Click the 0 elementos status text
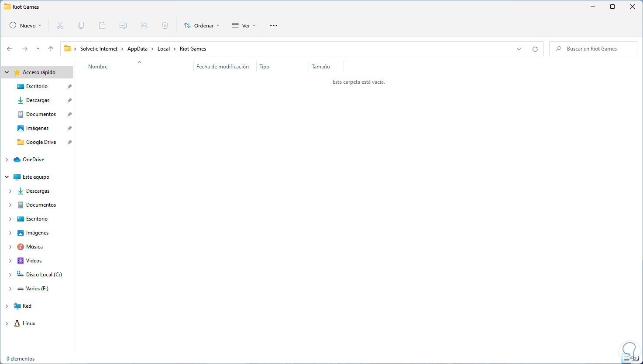The width and height of the screenshot is (643, 364). [21, 359]
